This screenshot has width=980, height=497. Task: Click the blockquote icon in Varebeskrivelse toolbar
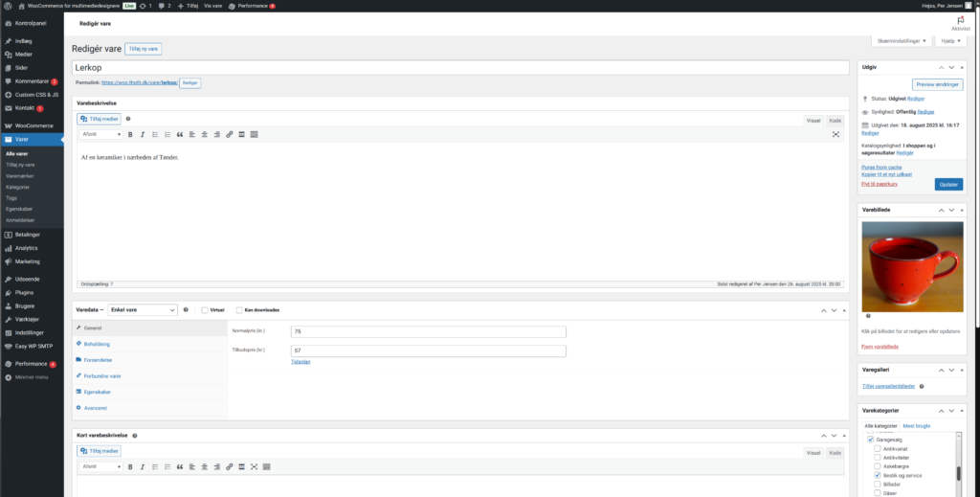180,134
